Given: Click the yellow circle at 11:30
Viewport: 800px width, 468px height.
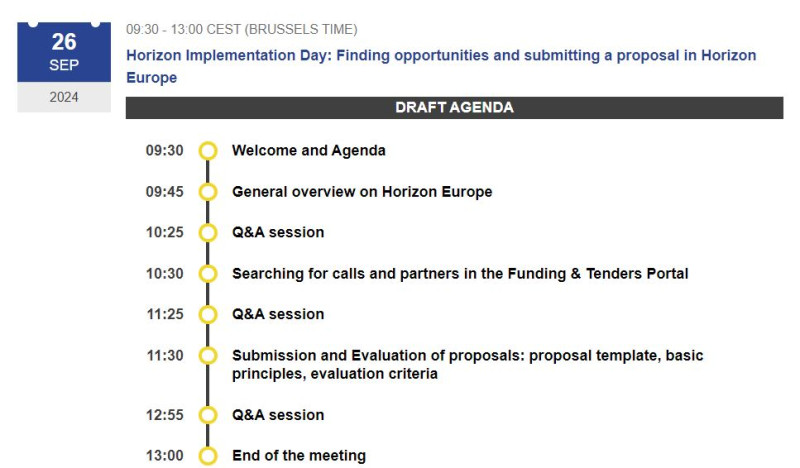Looking at the screenshot, I should pyautogui.click(x=208, y=355).
